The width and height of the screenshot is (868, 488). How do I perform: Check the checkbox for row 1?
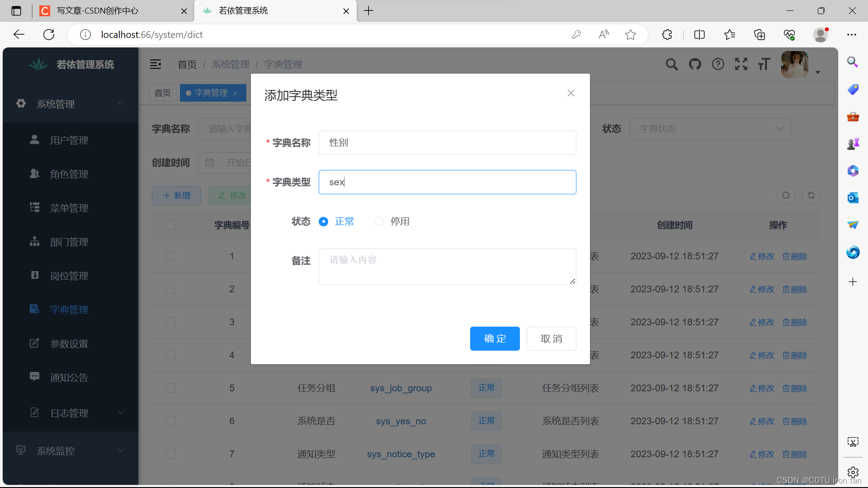pyautogui.click(x=170, y=256)
